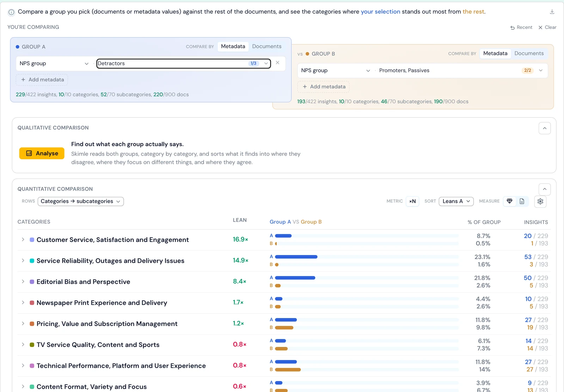Click the info icon beside the description
Screen dimensions: 564x392
coord(11,12)
